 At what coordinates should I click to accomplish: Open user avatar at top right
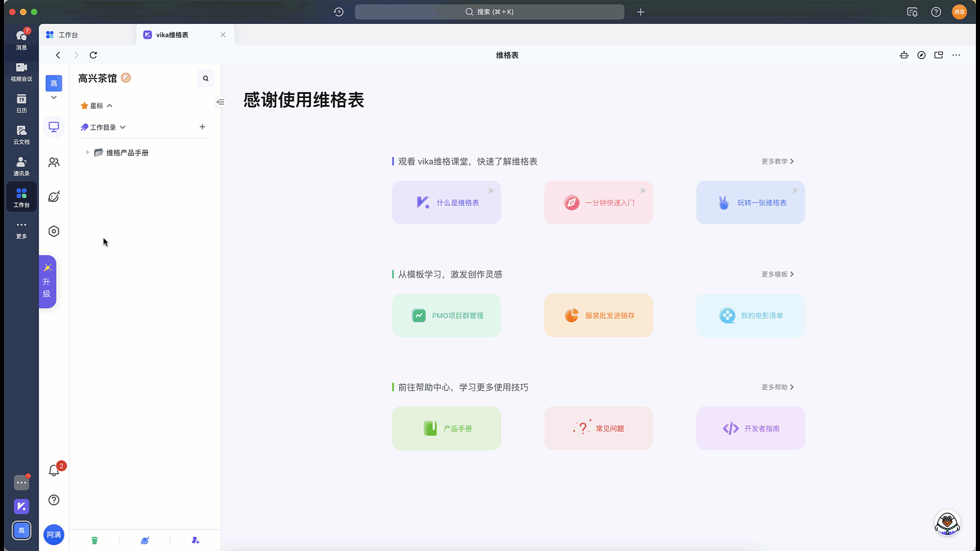(960, 12)
